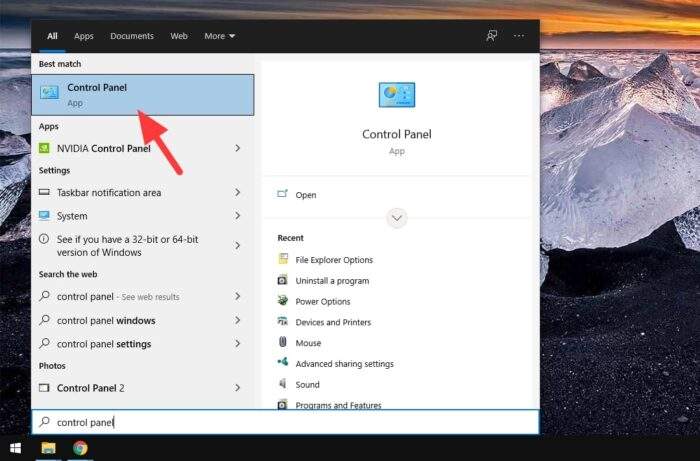
Task: Click the large Control Panel preview icon
Action: tap(397, 95)
